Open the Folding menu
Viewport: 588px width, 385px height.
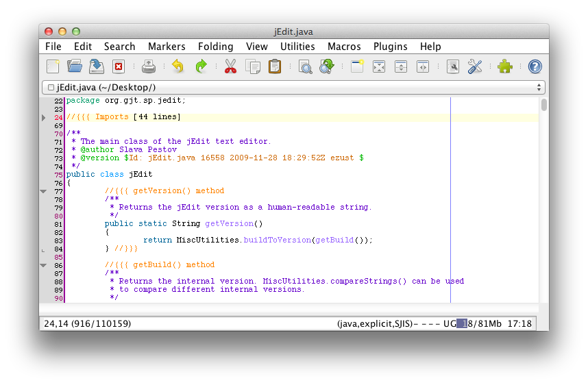(215, 47)
